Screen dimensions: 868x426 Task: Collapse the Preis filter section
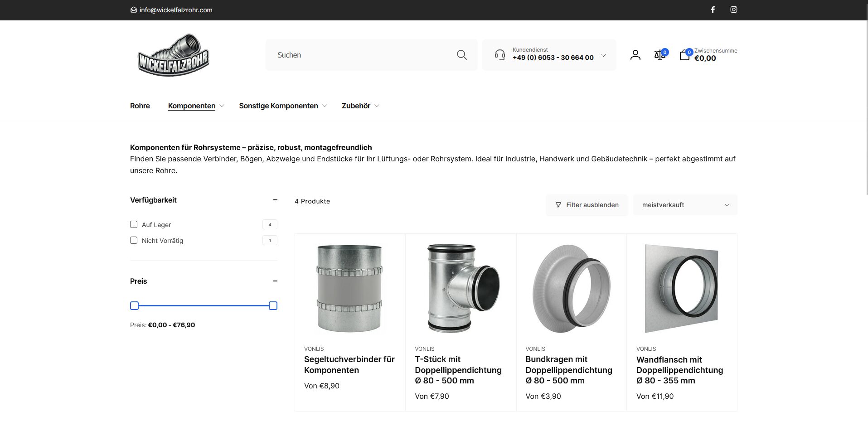[x=275, y=281]
